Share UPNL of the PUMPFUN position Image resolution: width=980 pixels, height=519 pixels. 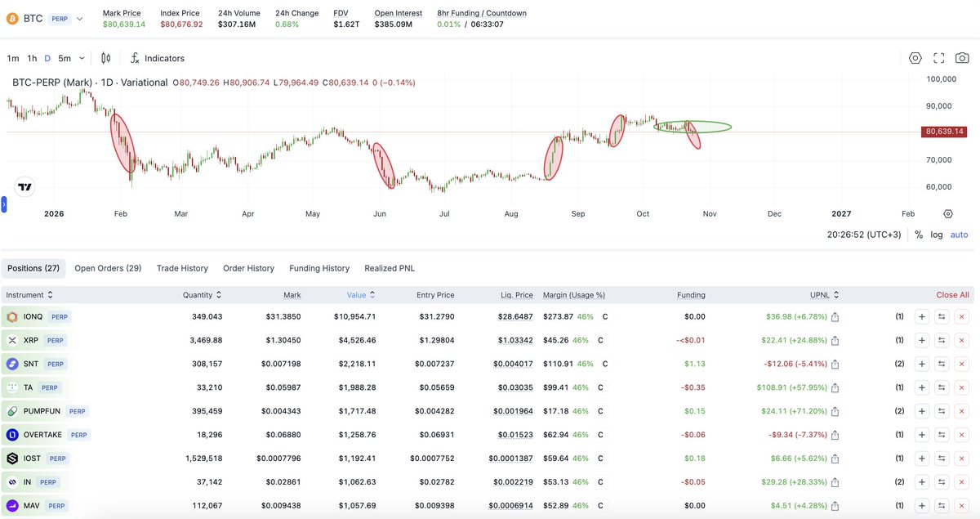[x=835, y=411]
